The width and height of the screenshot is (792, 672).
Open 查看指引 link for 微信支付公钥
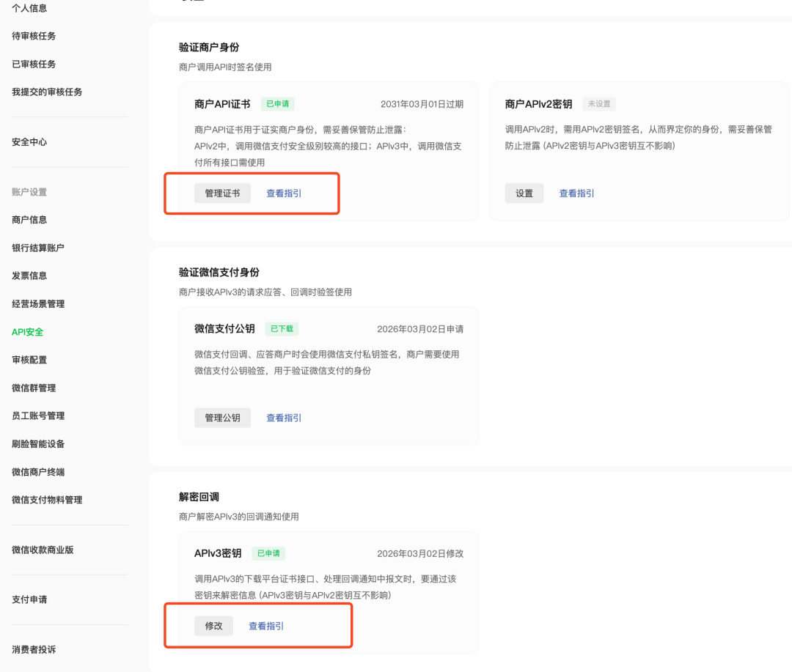tap(284, 418)
